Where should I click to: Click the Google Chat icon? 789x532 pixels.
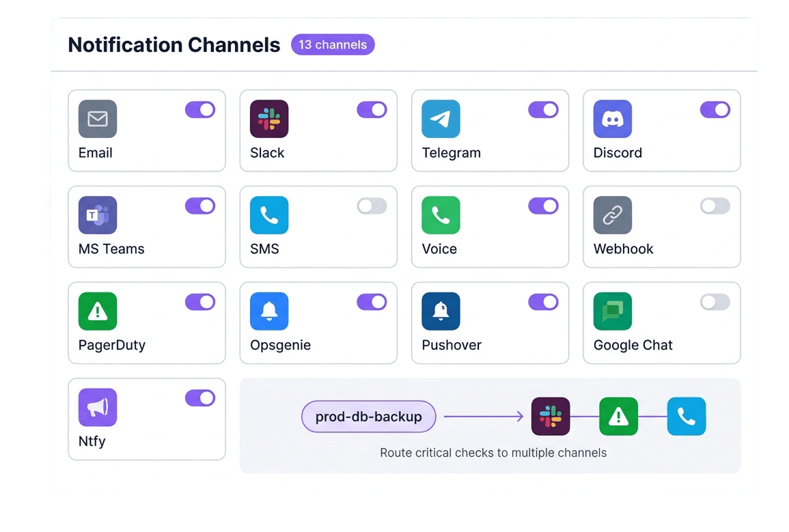(612, 311)
